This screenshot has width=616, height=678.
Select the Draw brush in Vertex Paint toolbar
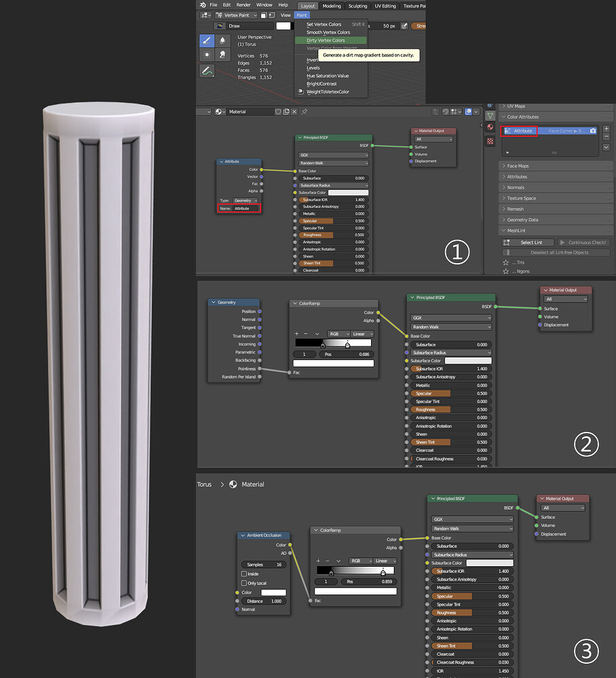click(207, 41)
